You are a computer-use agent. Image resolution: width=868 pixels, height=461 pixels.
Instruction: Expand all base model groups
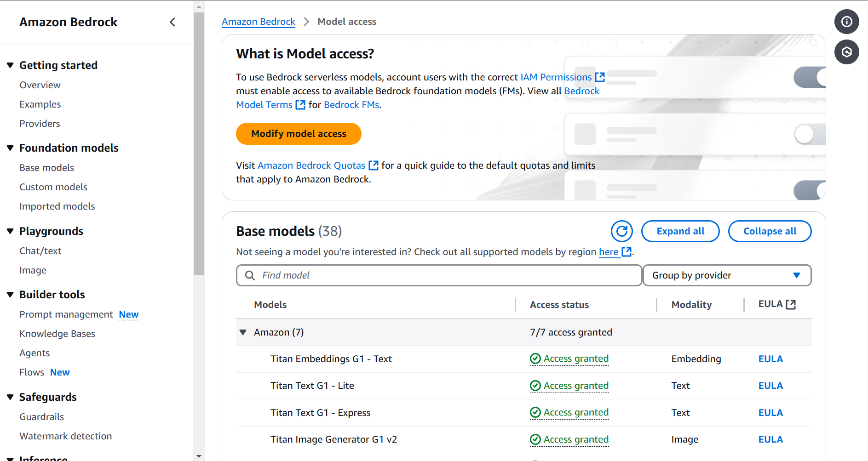pyautogui.click(x=680, y=231)
